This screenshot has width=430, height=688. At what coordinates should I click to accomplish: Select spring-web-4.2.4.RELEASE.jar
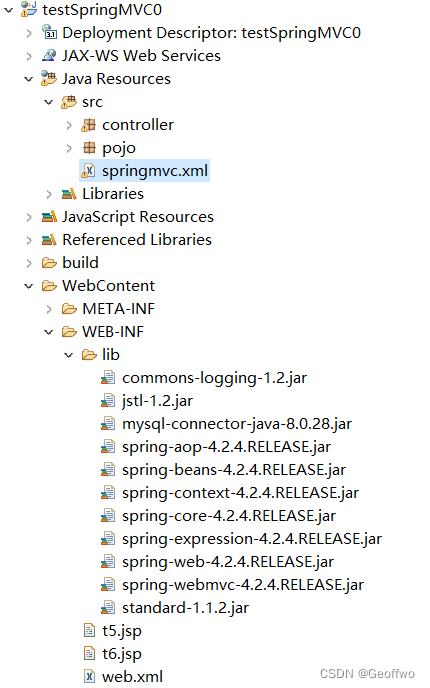(228, 562)
